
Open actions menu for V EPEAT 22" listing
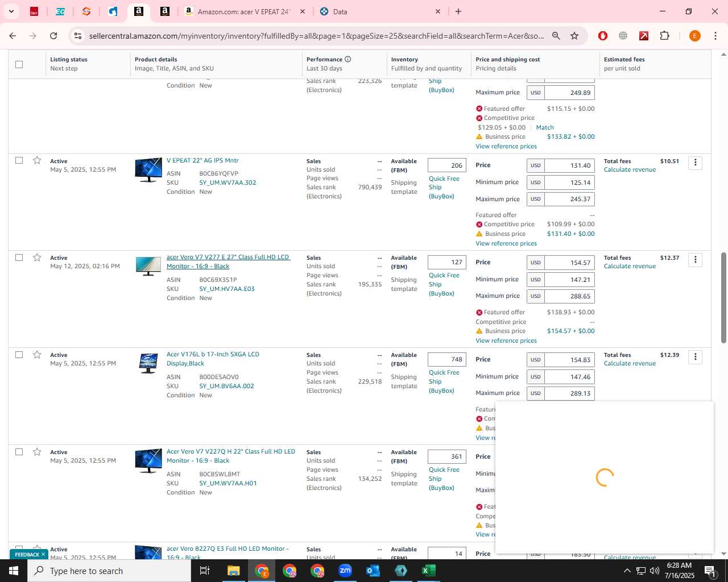point(695,163)
